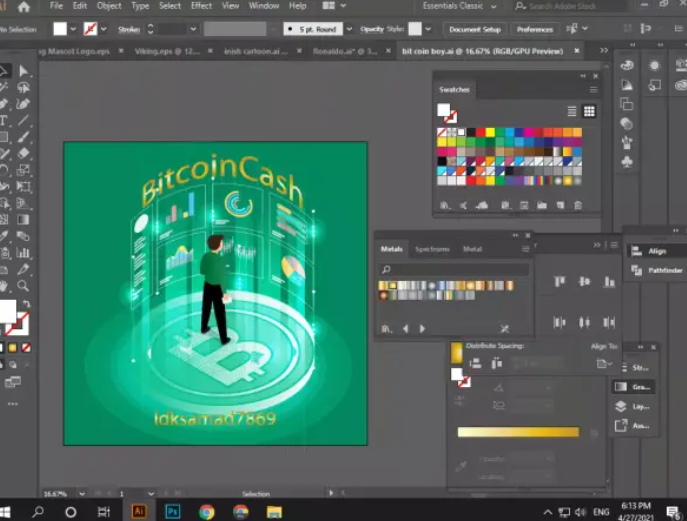This screenshot has width=687, height=521.
Task: Select the Lasso tool
Action: point(23,87)
